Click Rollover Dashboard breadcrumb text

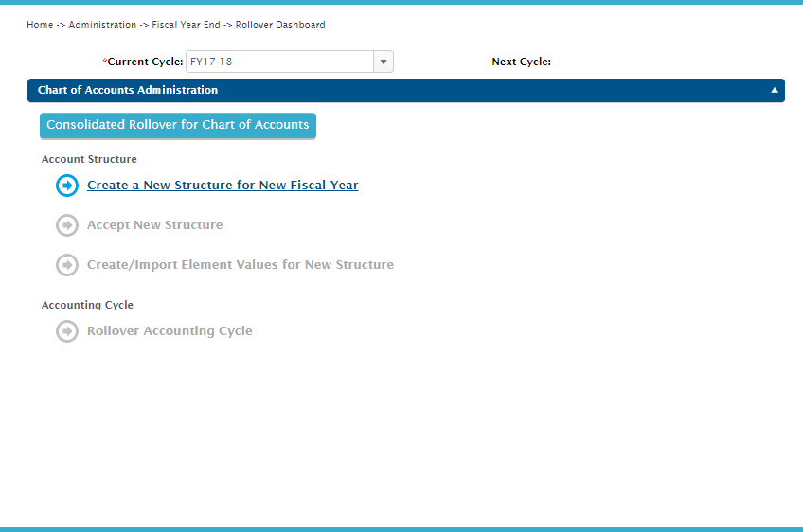[280, 25]
